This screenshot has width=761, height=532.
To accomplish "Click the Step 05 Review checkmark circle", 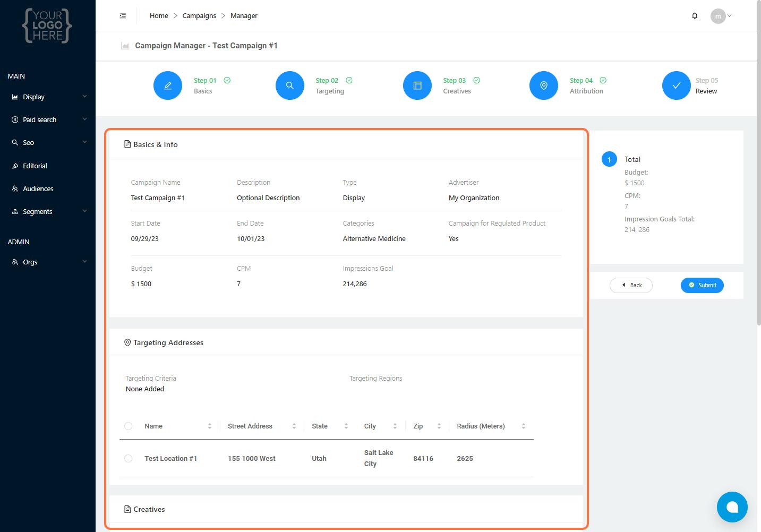I will coord(677,85).
